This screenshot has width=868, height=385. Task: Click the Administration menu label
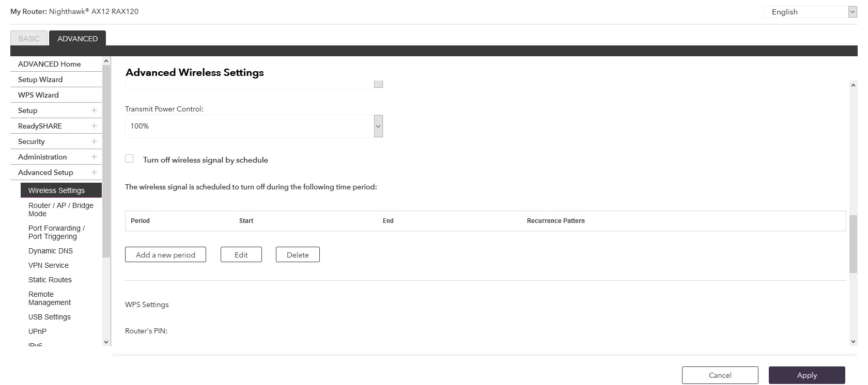click(x=42, y=157)
